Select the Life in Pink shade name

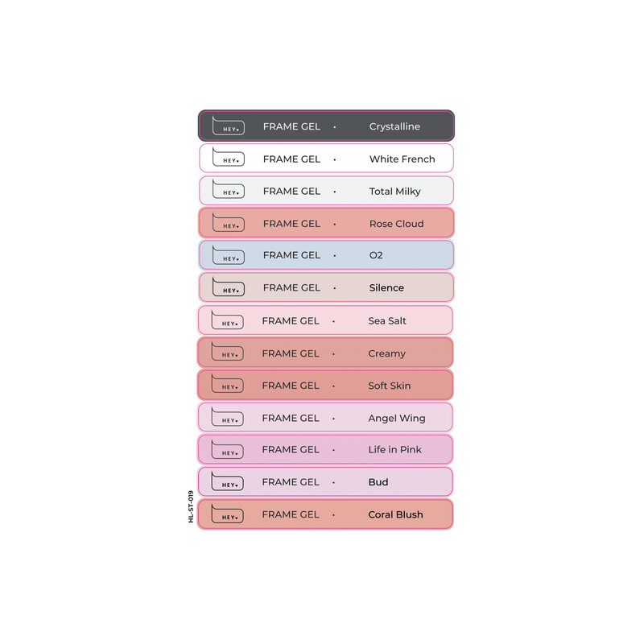tap(394, 449)
